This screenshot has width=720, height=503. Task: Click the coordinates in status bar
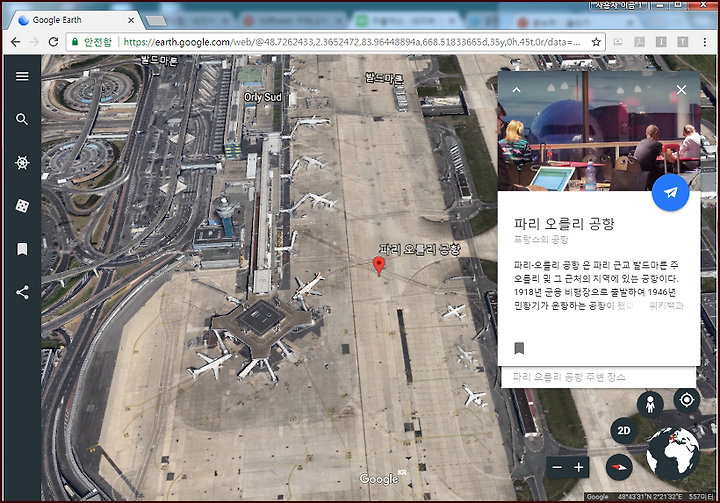650,497
